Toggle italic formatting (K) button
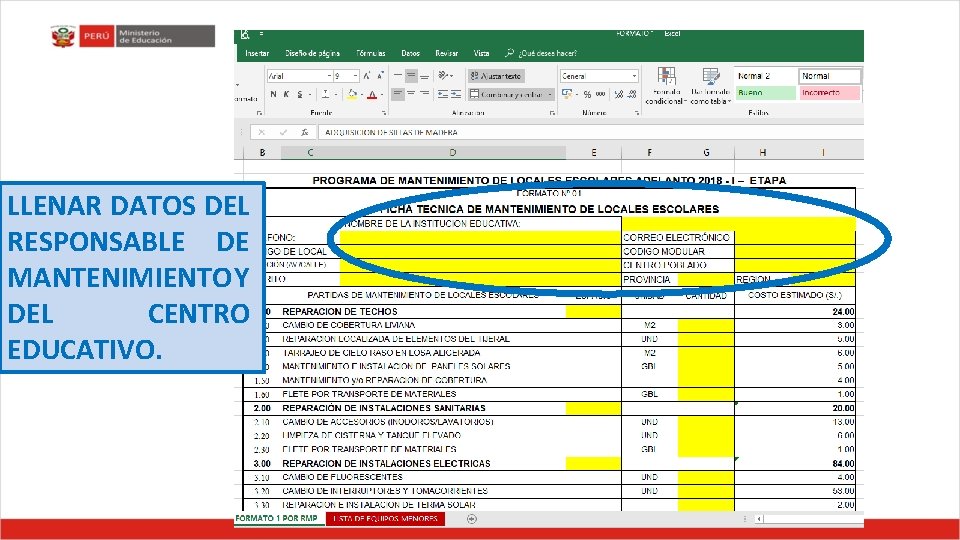Image resolution: width=960 pixels, height=540 pixels. (x=286, y=94)
